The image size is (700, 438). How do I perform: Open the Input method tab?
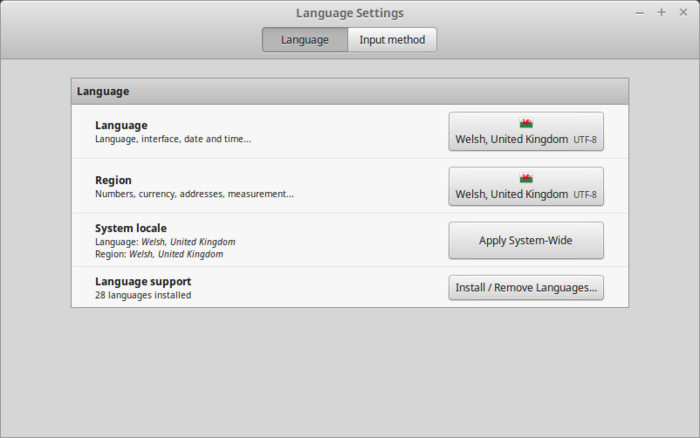392,40
